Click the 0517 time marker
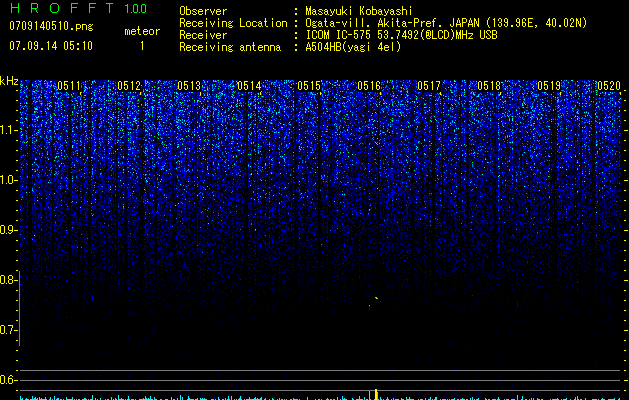Screen dimensions: 629x400 click(429, 86)
